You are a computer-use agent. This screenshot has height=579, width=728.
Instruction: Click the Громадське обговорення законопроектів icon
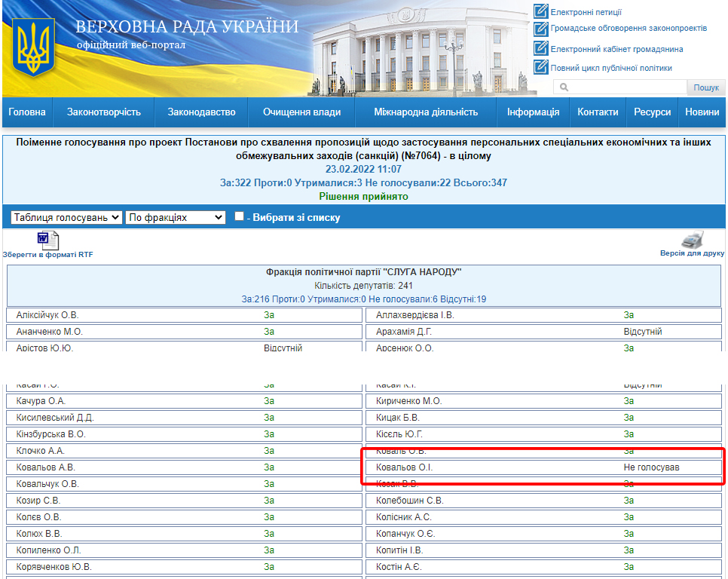pos(540,29)
